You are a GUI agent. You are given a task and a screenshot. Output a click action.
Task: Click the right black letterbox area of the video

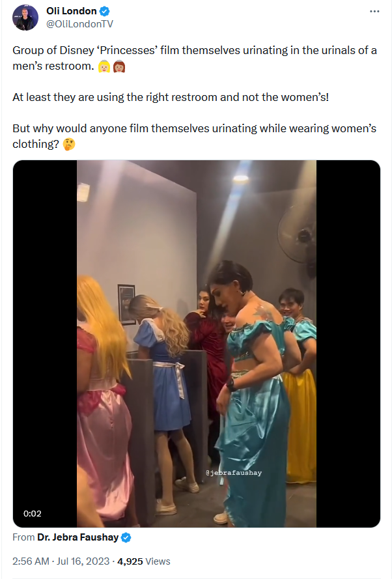(348, 343)
